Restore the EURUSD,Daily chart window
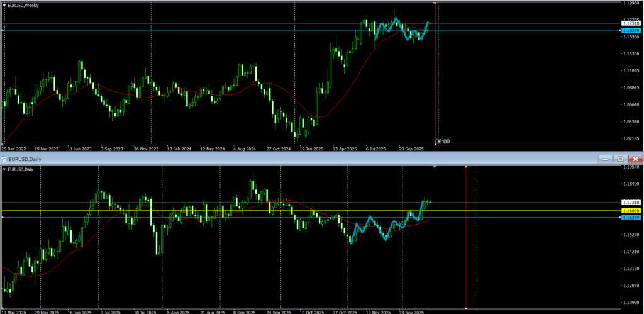This screenshot has height=314, width=644. 620,159
